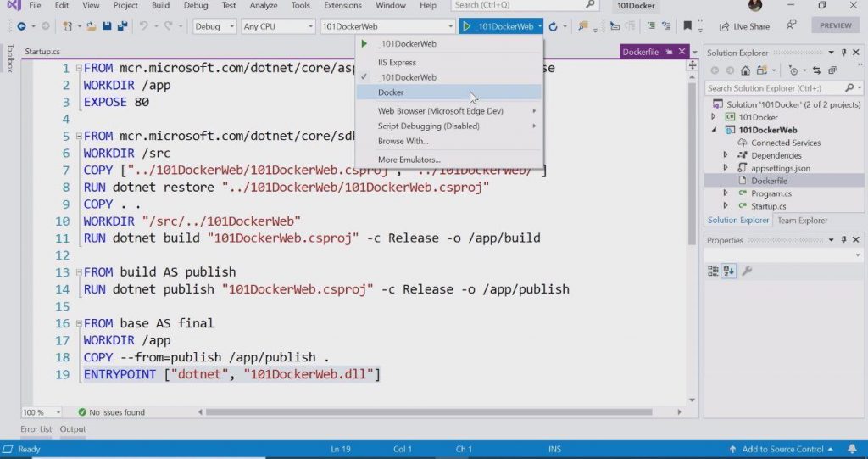This screenshot has width=868, height=459.
Task: Collapse code region at line 13
Action: pyautogui.click(x=79, y=272)
